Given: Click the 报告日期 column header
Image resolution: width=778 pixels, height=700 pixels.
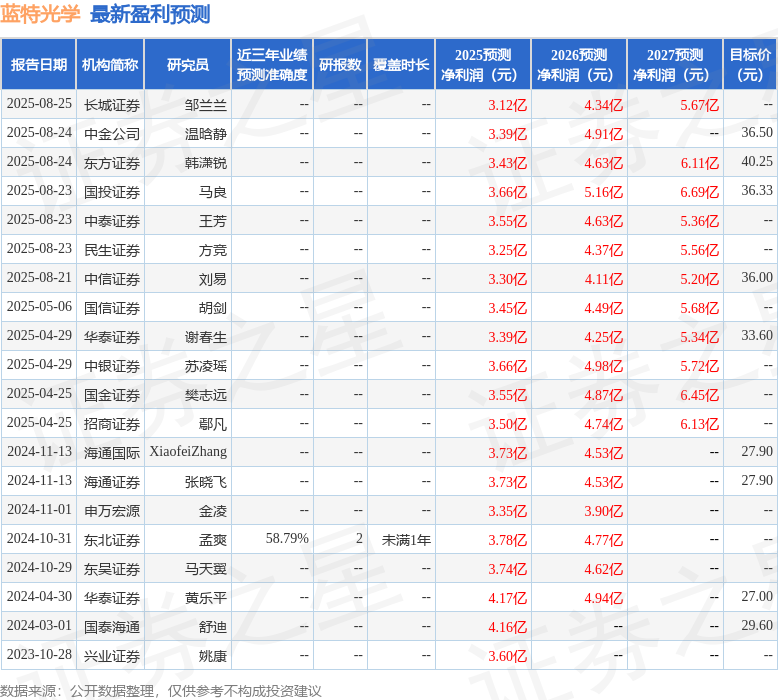Looking at the screenshot, I should pos(39,64).
